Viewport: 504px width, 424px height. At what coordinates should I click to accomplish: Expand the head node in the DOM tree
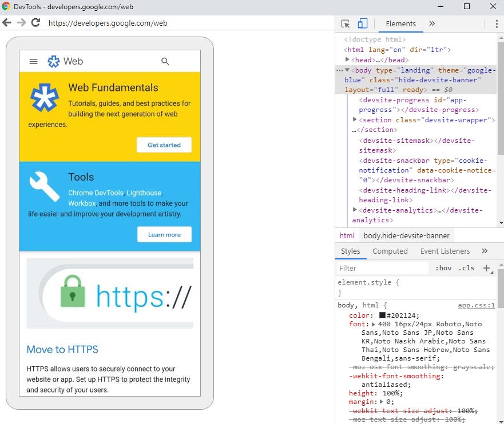click(x=347, y=59)
